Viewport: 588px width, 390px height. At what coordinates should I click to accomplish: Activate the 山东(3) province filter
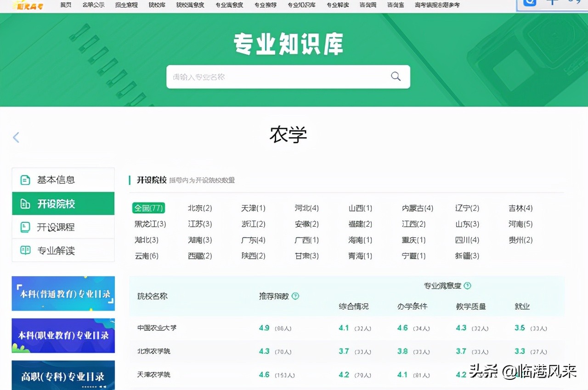tap(467, 224)
